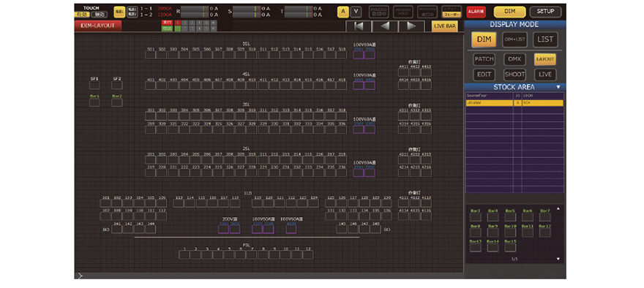Viewport: 644px width, 288px height.
Task: Switch display mode to DIM+LIST
Action: tap(514, 39)
